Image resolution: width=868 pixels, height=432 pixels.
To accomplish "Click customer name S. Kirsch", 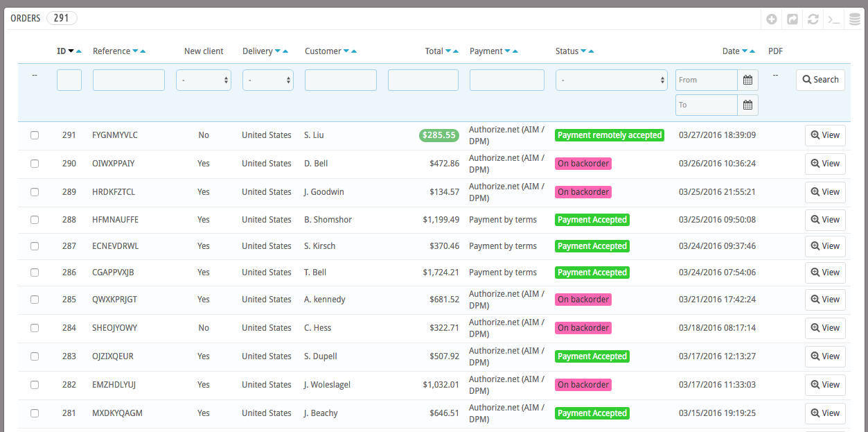I will [x=320, y=246].
